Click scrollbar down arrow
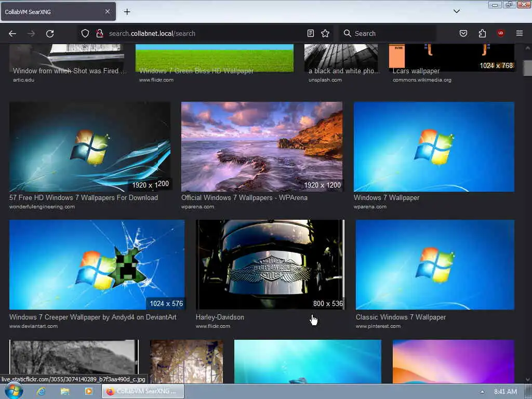Image resolution: width=532 pixels, height=399 pixels. pyautogui.click(x=528, y=380)
